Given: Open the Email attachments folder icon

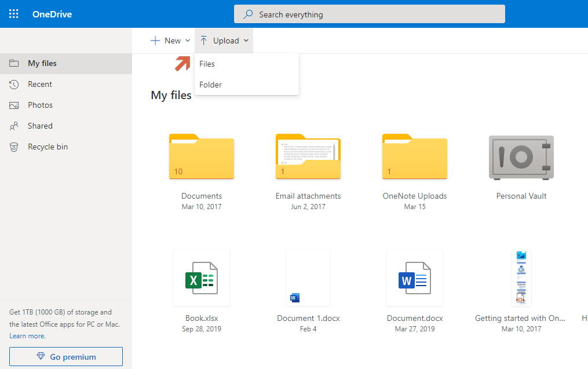Looking at the screenshot, I should pos(308,156).
